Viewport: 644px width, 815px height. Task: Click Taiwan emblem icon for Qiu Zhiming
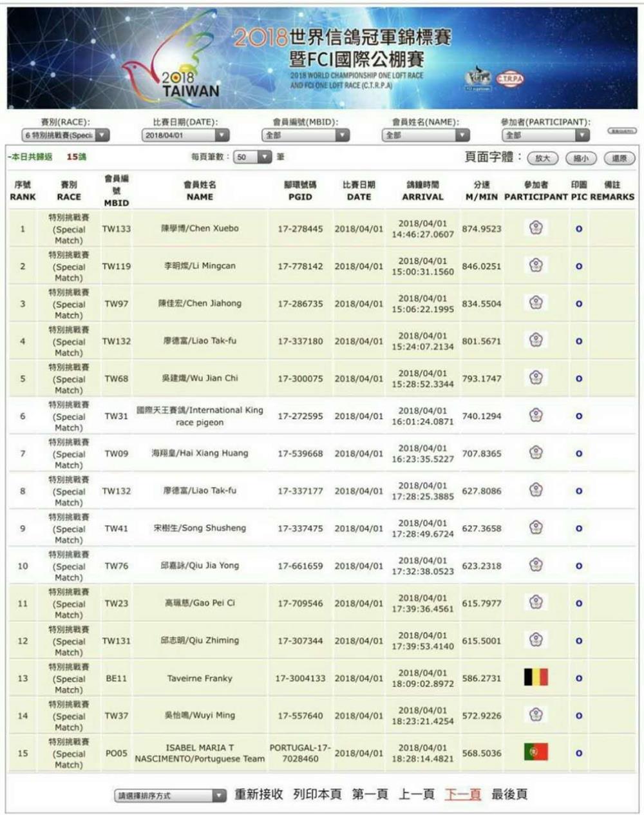536,640
